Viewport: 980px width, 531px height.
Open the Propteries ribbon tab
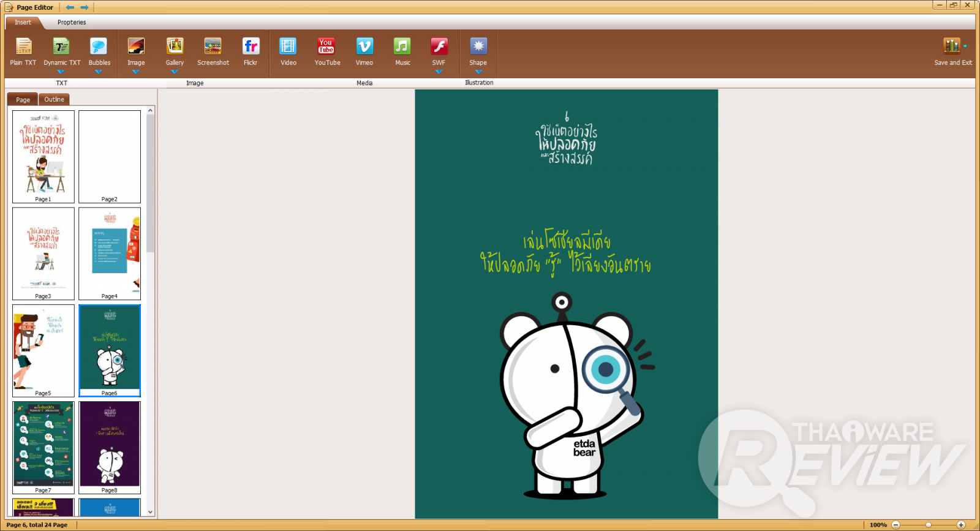pyautogui.click(x=72, y=23)
